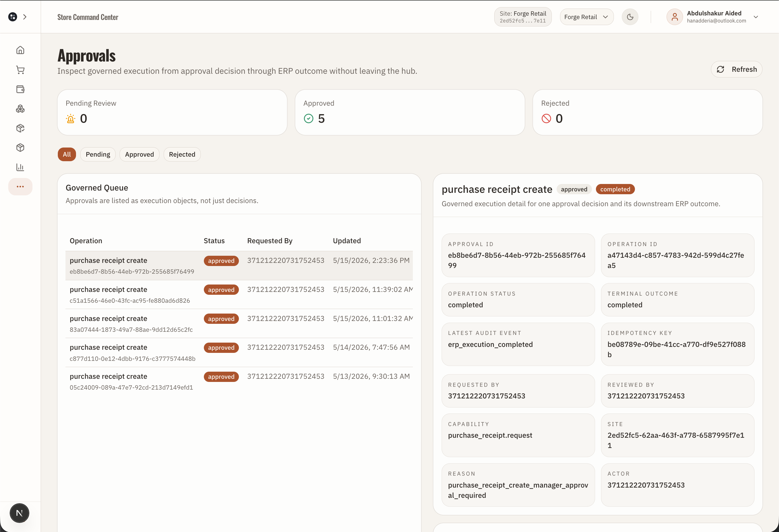
Task: Click the N avatar button at bottom left
Action: [19, 513]
